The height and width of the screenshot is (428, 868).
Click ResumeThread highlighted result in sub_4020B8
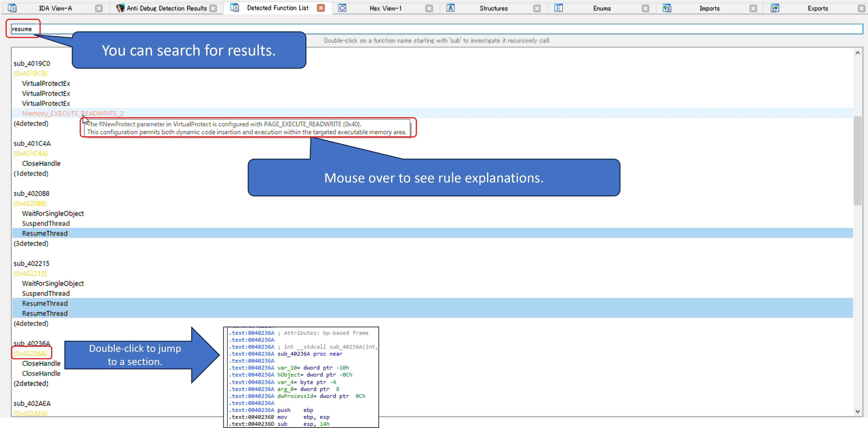(x=44, y=233)
